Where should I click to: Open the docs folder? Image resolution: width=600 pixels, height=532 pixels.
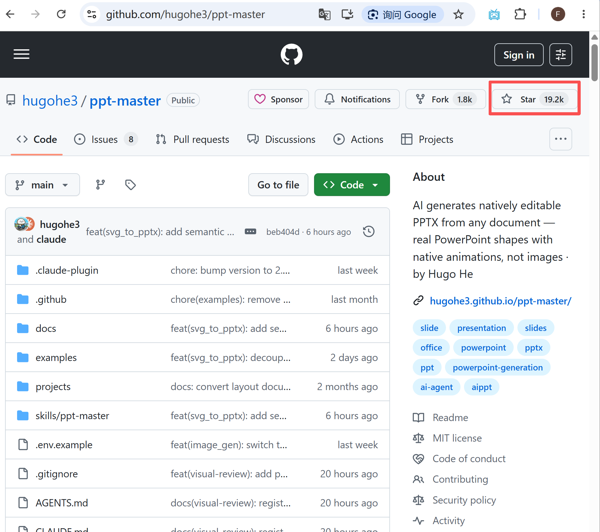pos(46,328)
